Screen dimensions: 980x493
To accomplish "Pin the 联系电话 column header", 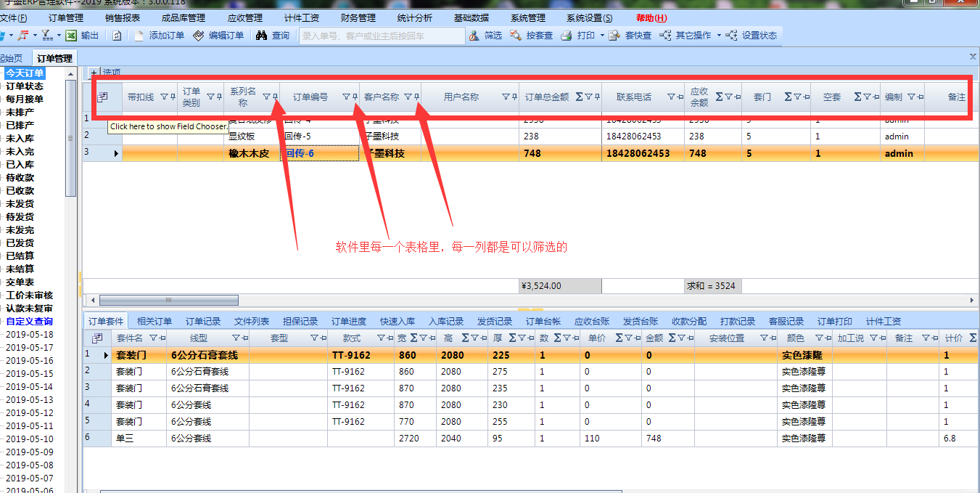I will pyautogui.click(x=680, y=97).
